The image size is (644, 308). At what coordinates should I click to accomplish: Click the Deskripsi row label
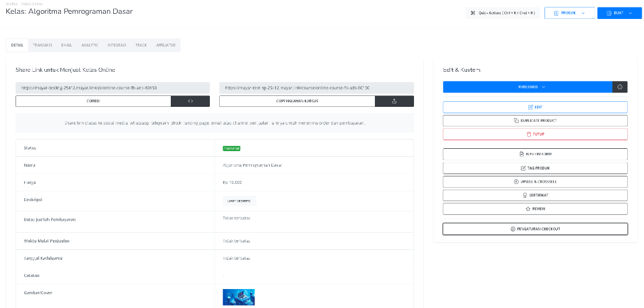(x=33, y=199)
